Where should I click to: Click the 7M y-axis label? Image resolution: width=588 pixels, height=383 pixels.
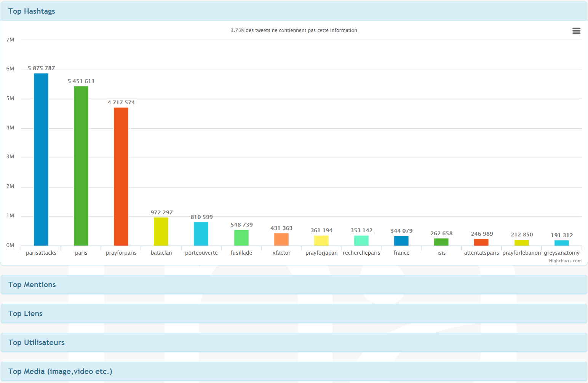click(10, 40)
